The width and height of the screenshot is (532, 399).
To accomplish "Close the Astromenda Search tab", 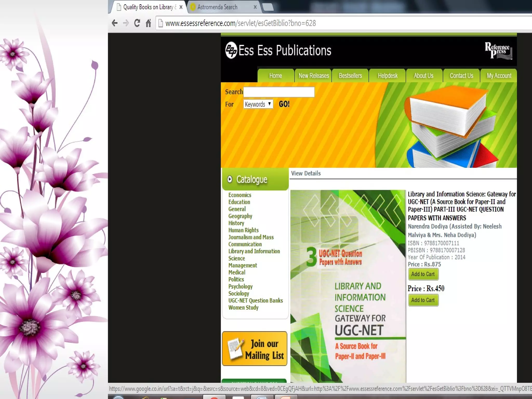I will point(255,7).
